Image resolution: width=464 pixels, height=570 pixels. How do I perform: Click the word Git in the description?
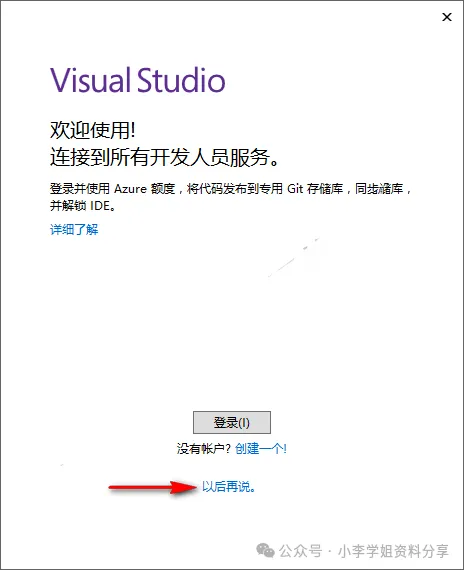tap(295, 189)
